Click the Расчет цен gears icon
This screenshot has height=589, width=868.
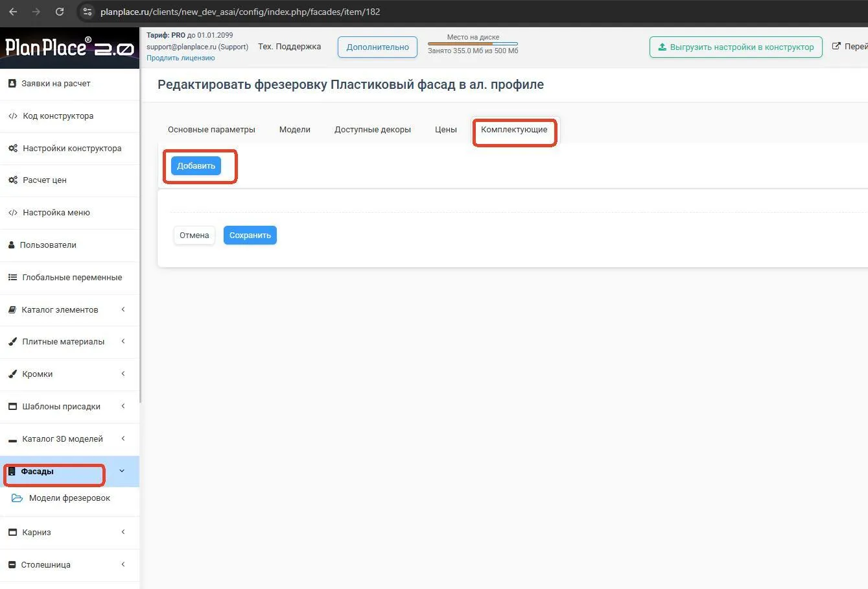[x=13, y=180]
